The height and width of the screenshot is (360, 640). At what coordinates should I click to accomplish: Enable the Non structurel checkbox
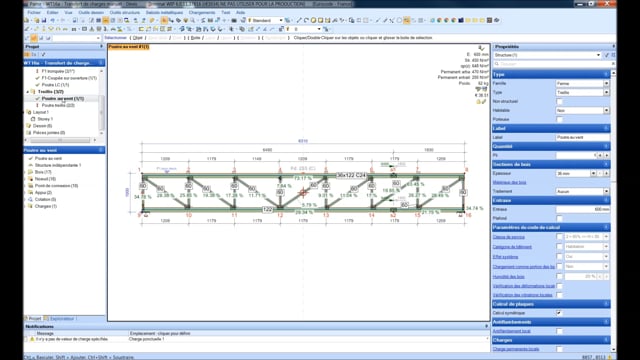pos(559,102)
